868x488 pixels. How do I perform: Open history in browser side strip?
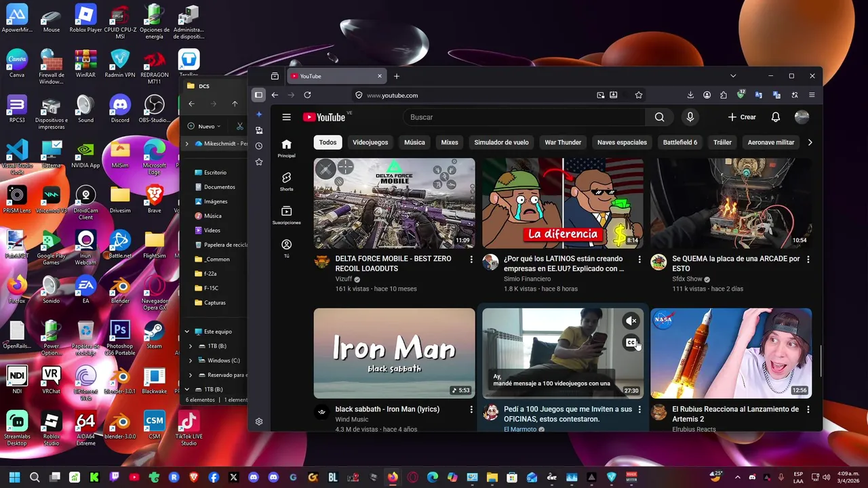coord(258,146)
